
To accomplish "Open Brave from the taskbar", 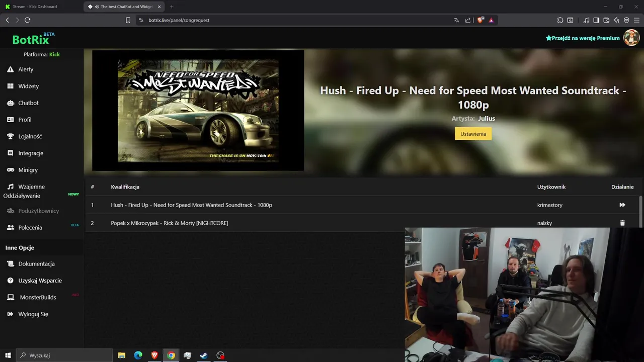I will click(x=154, y=355).
